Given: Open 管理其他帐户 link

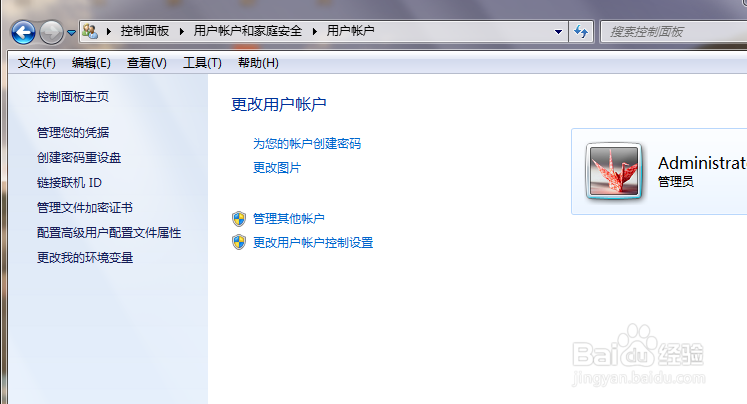Looking at the screenshot, I should click(x=289, y=219).
